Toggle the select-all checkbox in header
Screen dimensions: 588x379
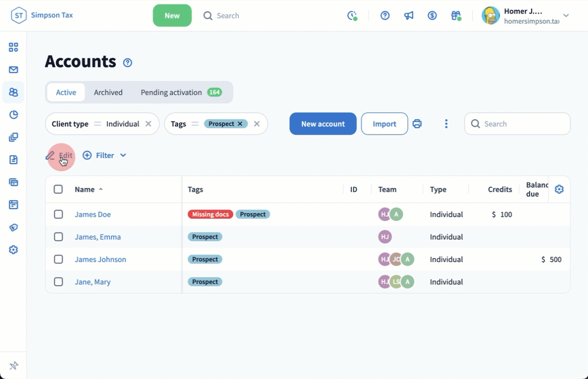tap(58, 189)
